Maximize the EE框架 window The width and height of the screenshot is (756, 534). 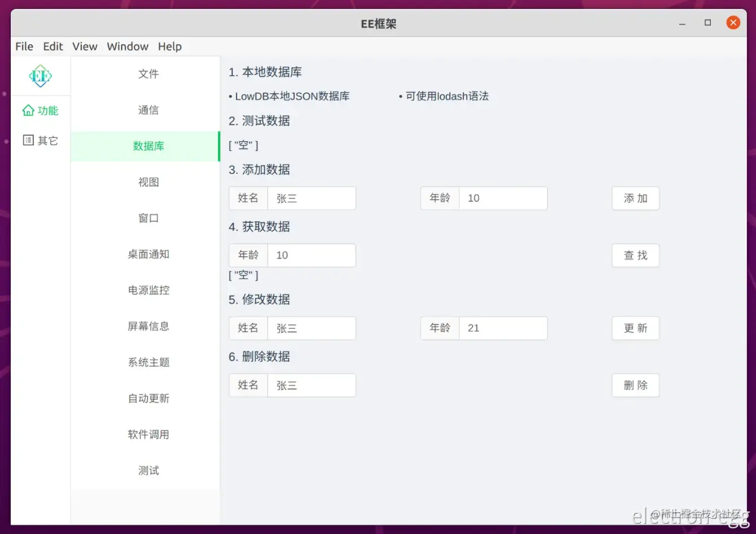[708, 23]
